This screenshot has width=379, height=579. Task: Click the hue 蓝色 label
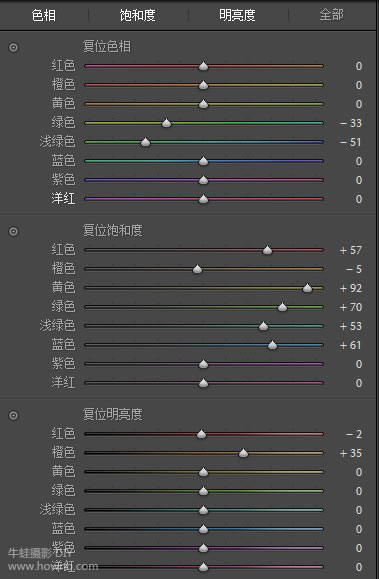tap(63, 161)
